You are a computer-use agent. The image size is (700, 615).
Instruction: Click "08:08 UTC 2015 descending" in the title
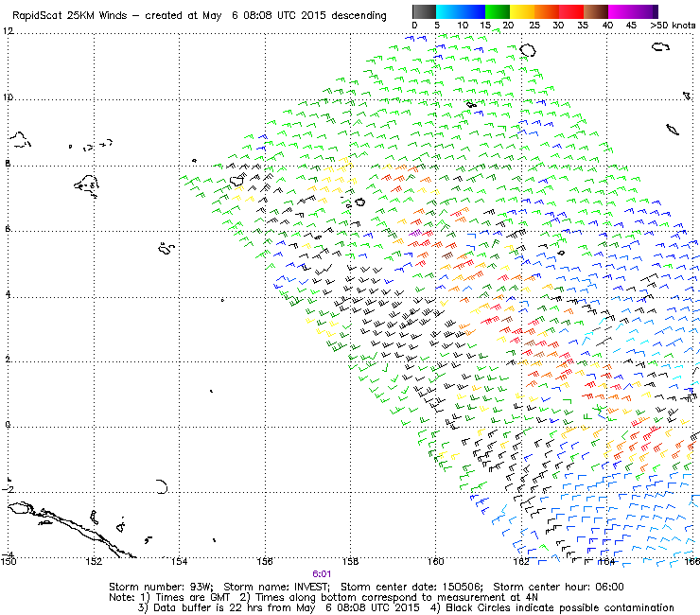[x=315, y=16]
